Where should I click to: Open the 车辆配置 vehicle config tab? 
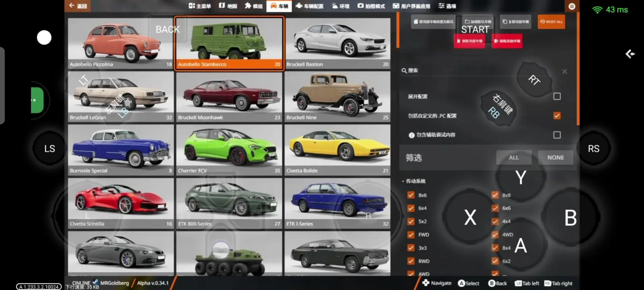tap(309, 6)
